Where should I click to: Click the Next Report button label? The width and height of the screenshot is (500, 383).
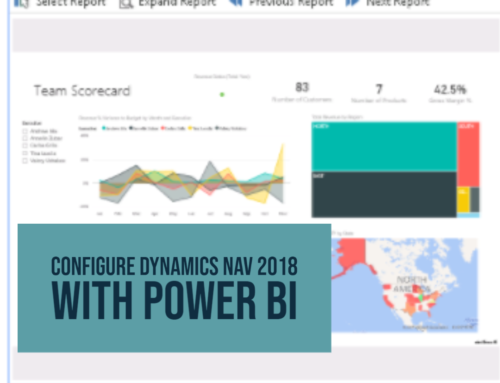coord(398,3)
